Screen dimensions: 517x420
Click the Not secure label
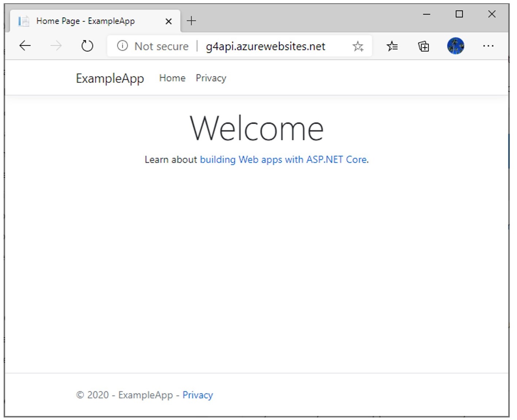click(x=161, y=46)
